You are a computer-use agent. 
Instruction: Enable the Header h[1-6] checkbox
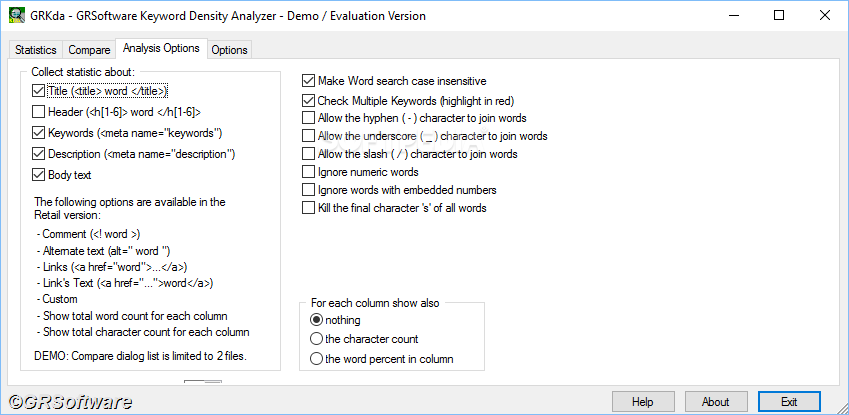coord(38,112)
